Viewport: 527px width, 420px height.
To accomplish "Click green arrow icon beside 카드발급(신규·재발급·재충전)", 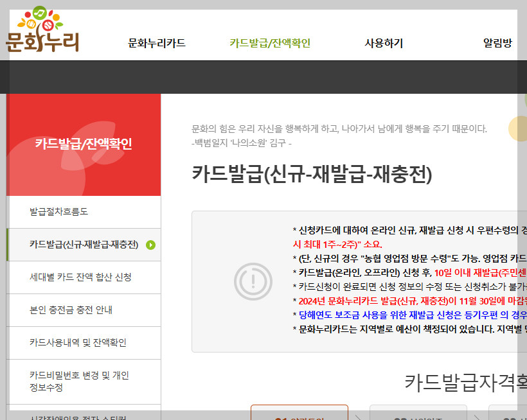I will [x=150, y=245].
